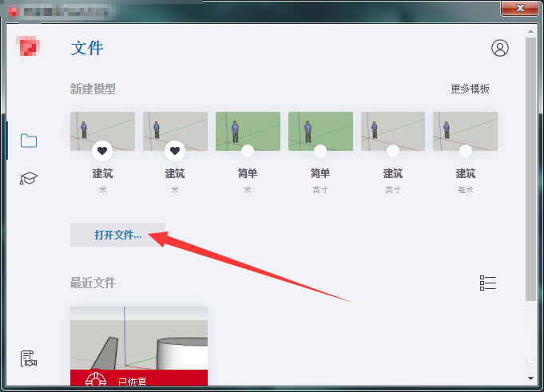
Task: Select the green 简单 米 template thumbnail
Action: [248, 131]
